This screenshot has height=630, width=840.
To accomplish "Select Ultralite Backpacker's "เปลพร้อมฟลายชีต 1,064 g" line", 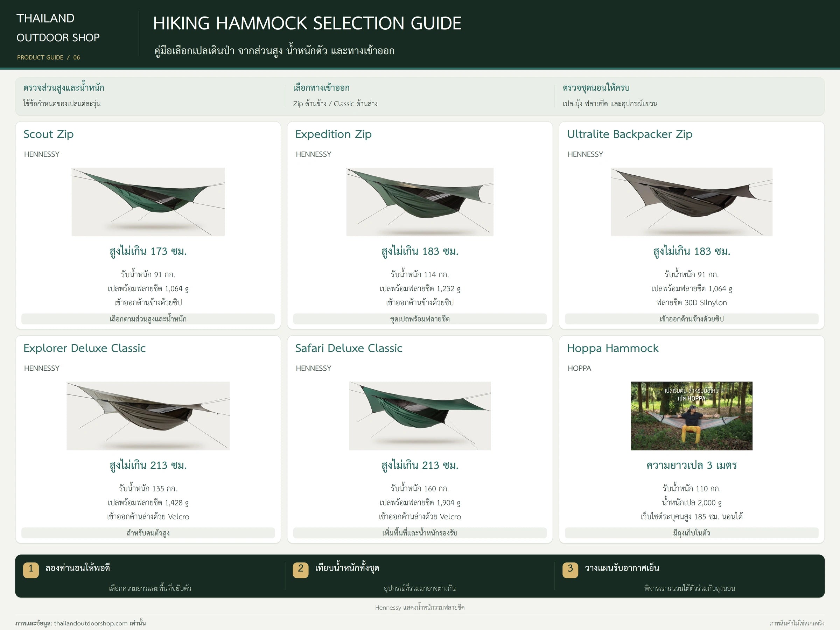I will click(692, 289).
